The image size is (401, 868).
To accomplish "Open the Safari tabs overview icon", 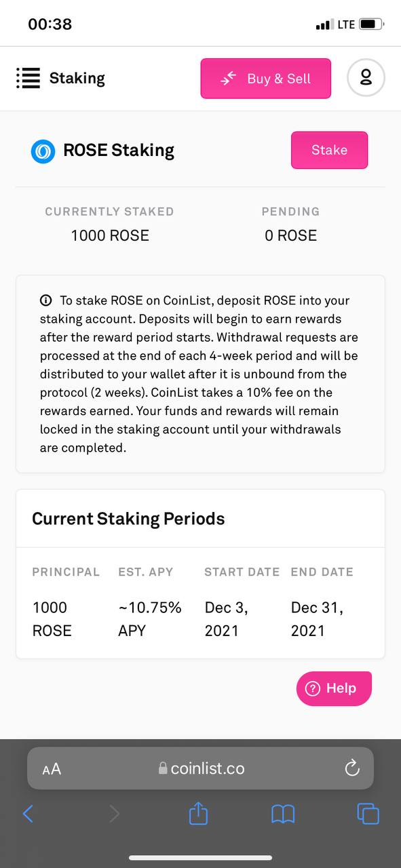I will pos(368,813).
